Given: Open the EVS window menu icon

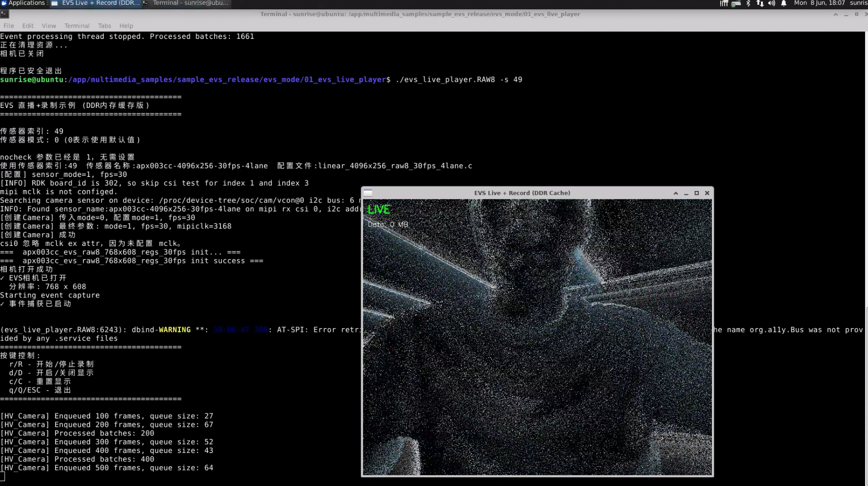Looking at the screenshot, I should pos(368,193).
